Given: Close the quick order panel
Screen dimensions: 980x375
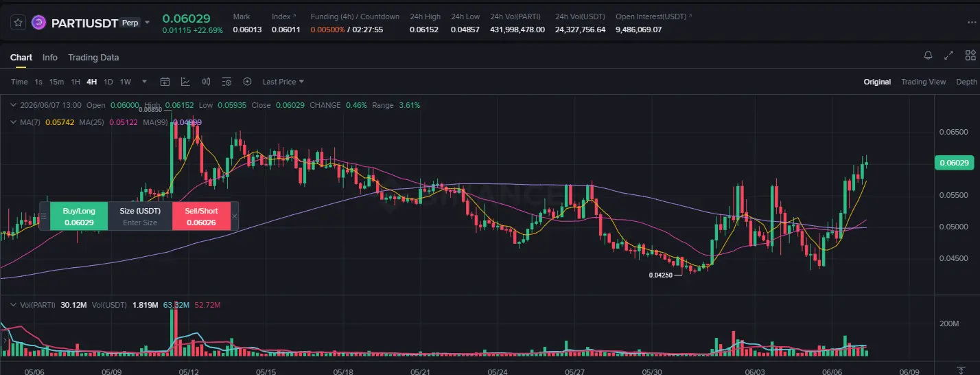Looking at the screenshot, I should click(x=235, y=216).
